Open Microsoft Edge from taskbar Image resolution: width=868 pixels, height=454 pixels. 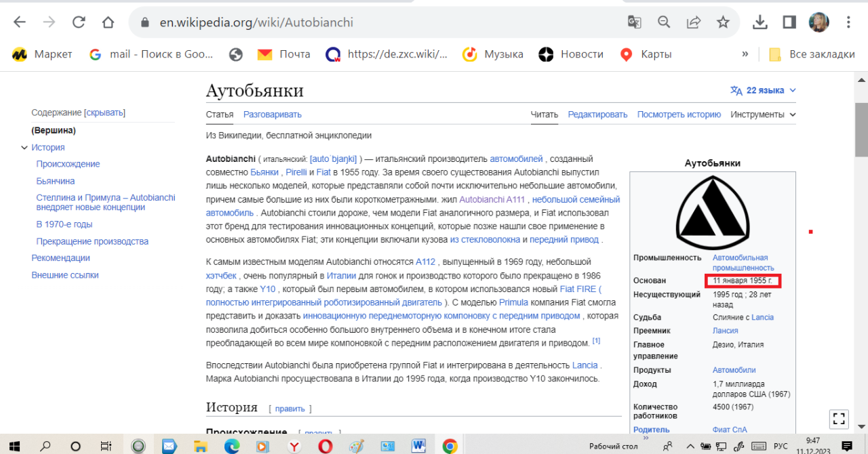pyautogui.click(x=232, y=446)
